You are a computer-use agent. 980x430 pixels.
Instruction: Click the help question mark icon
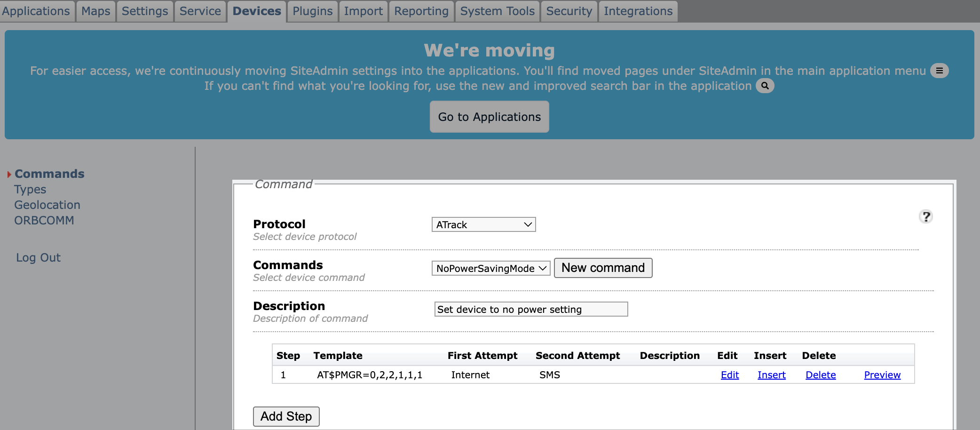(925, 216)
